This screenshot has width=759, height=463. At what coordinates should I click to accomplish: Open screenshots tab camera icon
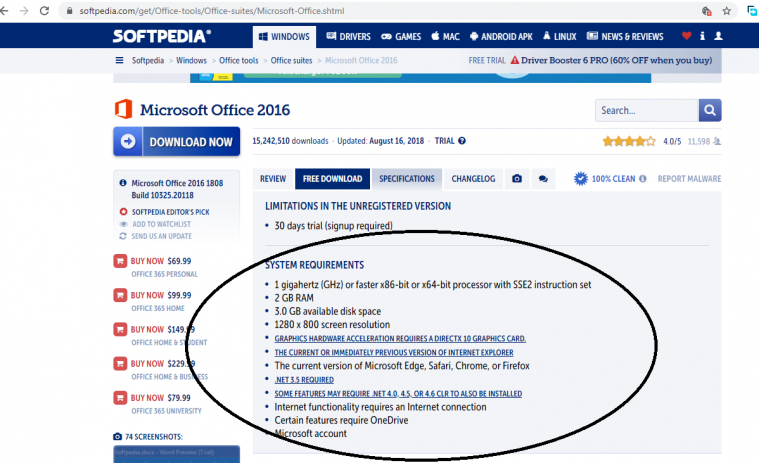tap(517, 179)
